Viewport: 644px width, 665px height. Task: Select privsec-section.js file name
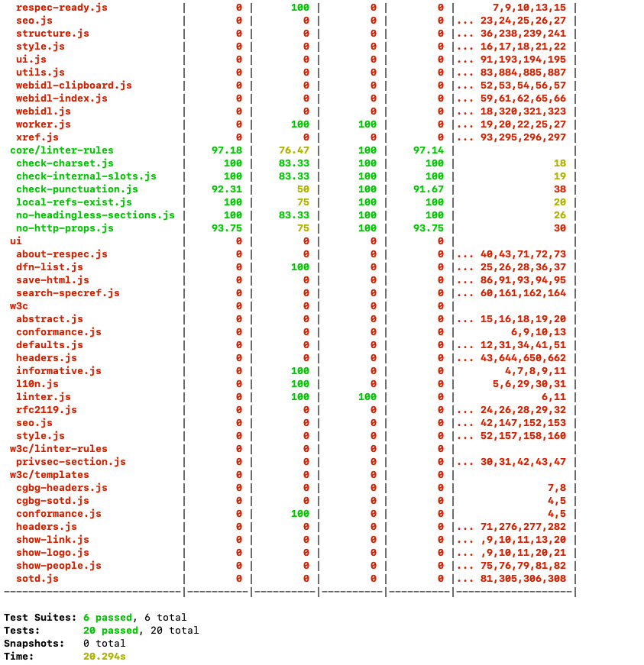point(71,462)
